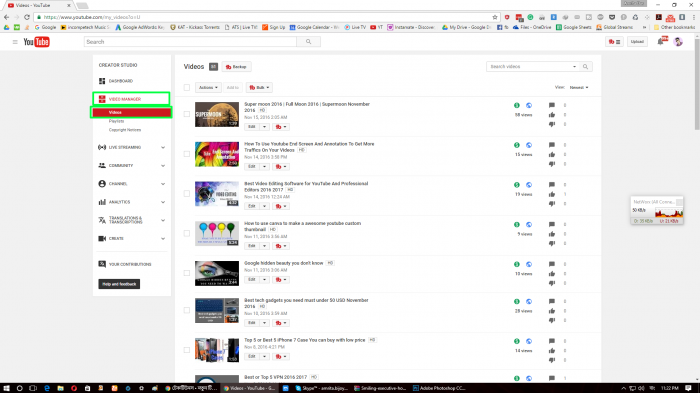Click the search videos magnifier icon
The width and height of the screenshot is (700, 393).
[x=585, y=67]
